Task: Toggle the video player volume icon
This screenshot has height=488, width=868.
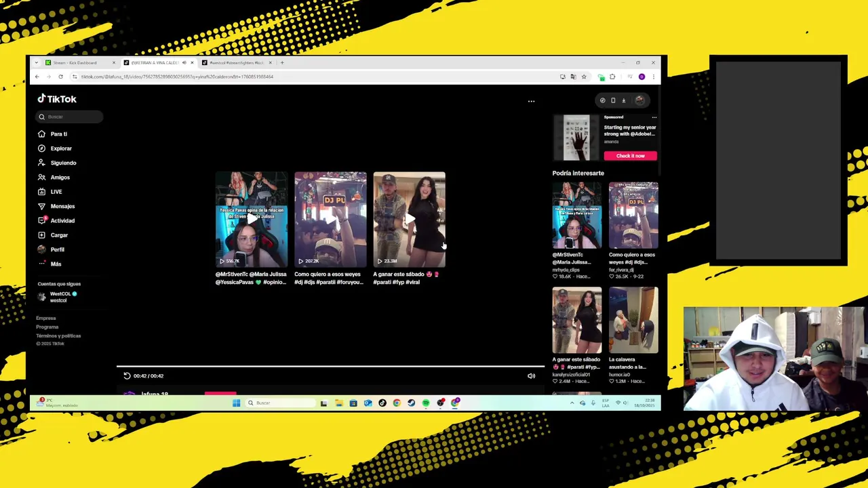Action: pyautogui.click(x=531, y=375)
